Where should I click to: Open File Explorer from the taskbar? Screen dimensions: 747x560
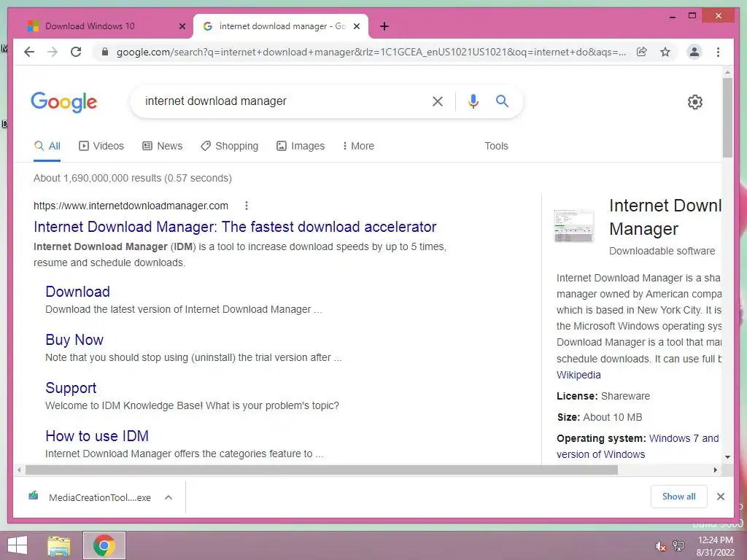coord(59,545)
